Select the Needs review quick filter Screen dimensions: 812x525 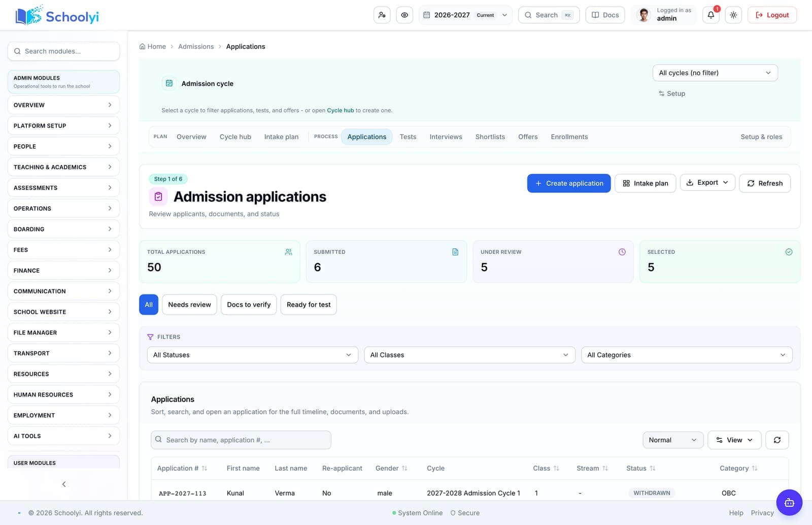tap(189, 305)
